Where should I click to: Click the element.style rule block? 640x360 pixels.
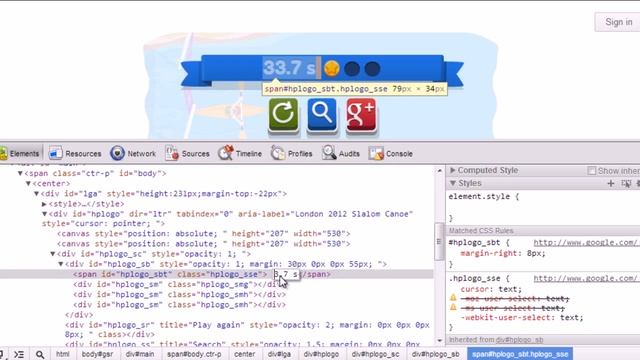pos(543,207)
